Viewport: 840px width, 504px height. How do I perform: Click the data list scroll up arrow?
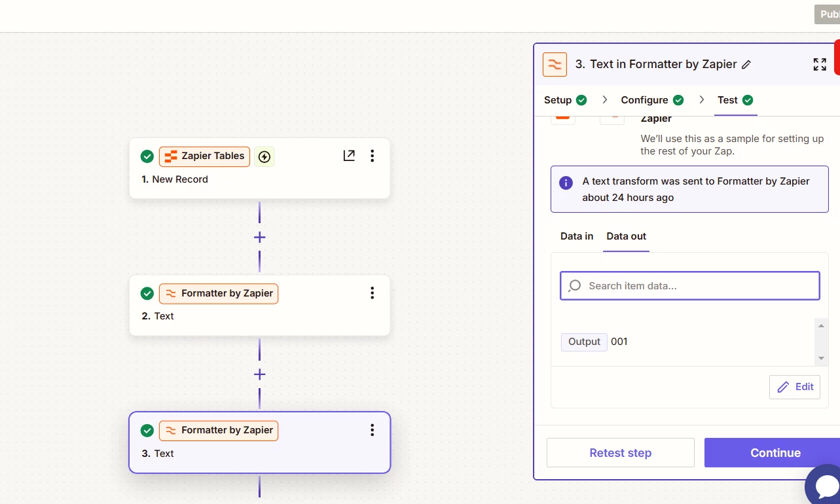[x=821, y=325]
